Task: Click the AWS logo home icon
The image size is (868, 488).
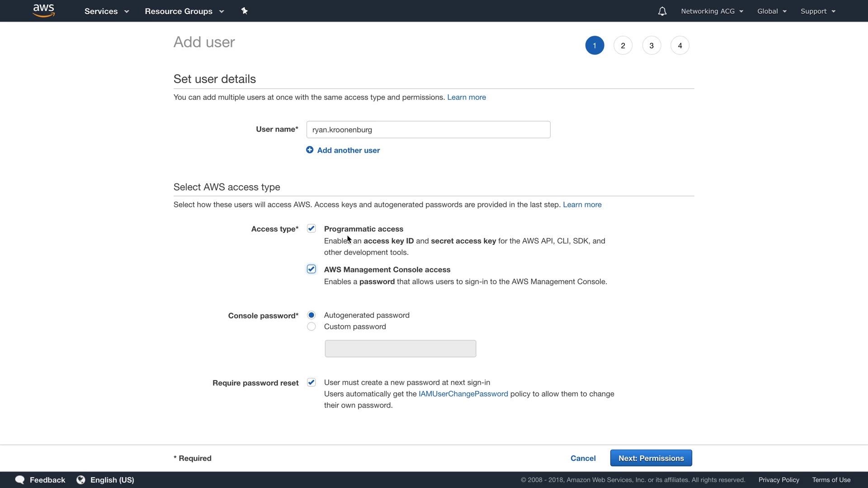Action: point(44,10)
